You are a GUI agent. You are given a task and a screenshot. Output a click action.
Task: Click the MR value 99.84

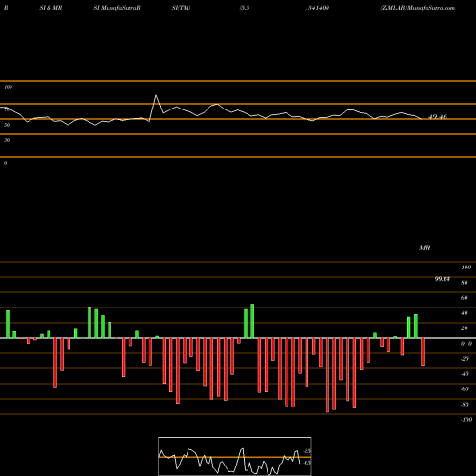click(x=443, y=279)
